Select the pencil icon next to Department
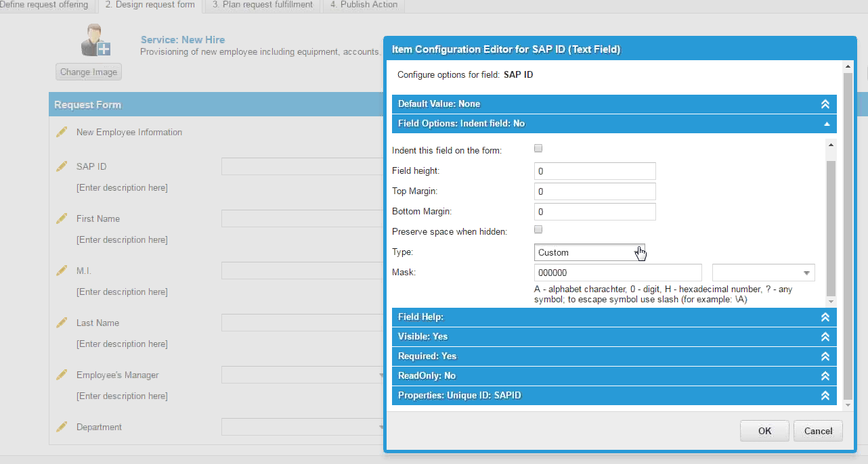Screen dimensions: 868x464 pos(62,426)
